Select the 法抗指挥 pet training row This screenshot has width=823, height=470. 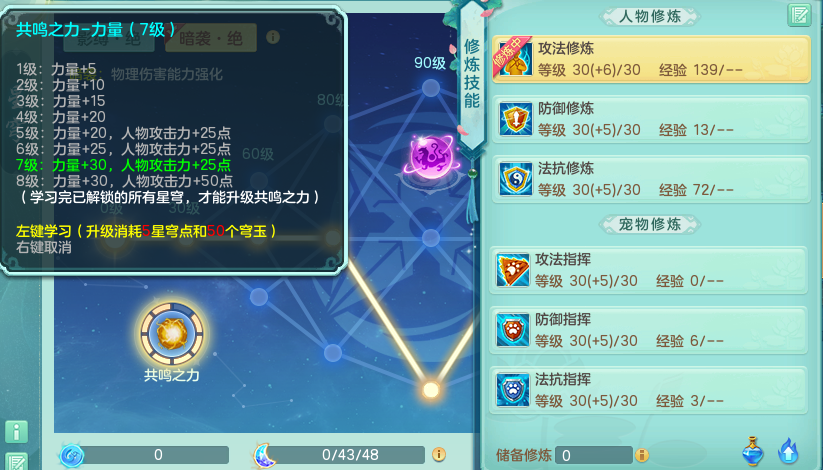click(x=648, y=390)
